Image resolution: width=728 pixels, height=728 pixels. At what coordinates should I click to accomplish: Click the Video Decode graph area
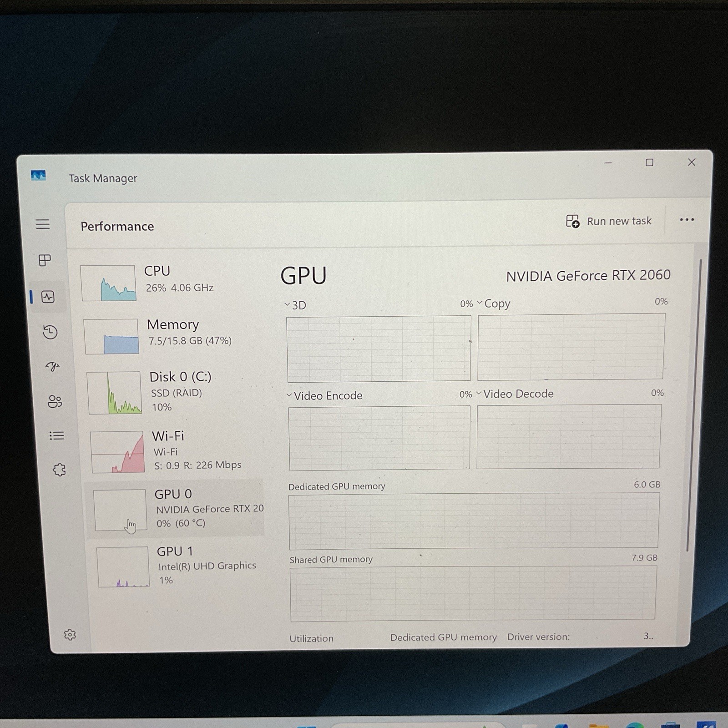click(x=569, y=436)
